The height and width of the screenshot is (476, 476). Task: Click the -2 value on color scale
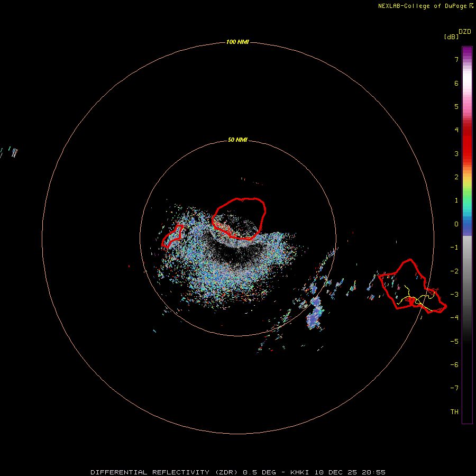pos(454,271)
